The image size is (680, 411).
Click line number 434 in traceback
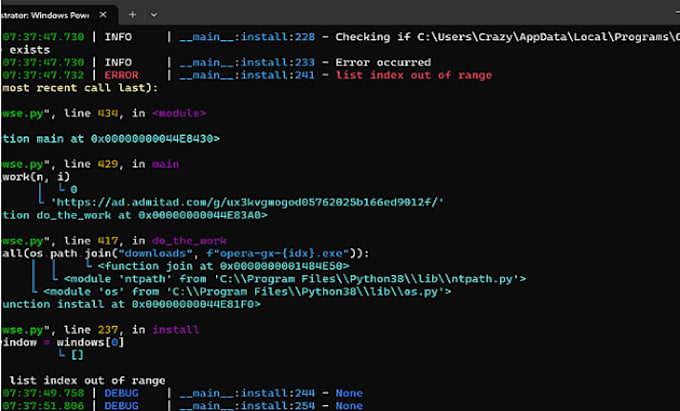108,114
